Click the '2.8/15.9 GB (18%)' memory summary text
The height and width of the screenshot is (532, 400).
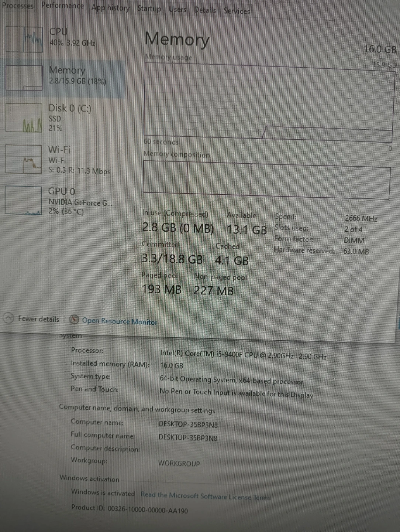coord(77,81)
